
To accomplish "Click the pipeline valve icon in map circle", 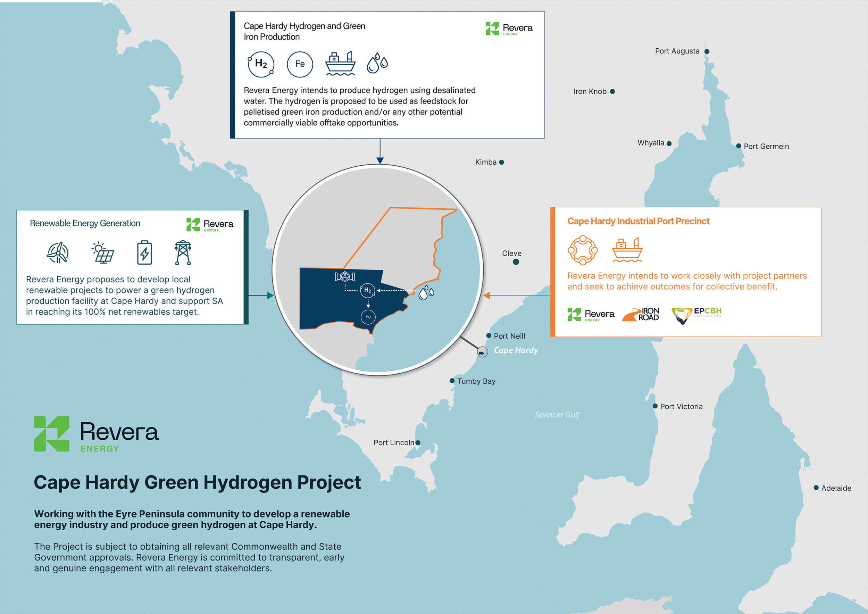I will [345, 276].
